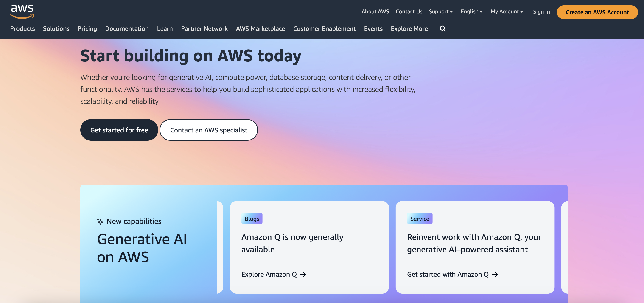Follow the Sign In link

pyautogui.click(x=541, y=12)
